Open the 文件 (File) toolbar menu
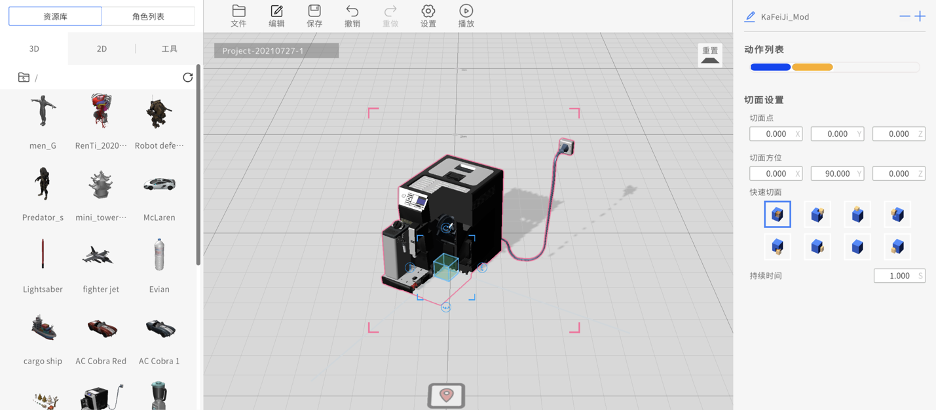Image resolution: width=936 pixels, height=410 pixels. coord(239,16)
